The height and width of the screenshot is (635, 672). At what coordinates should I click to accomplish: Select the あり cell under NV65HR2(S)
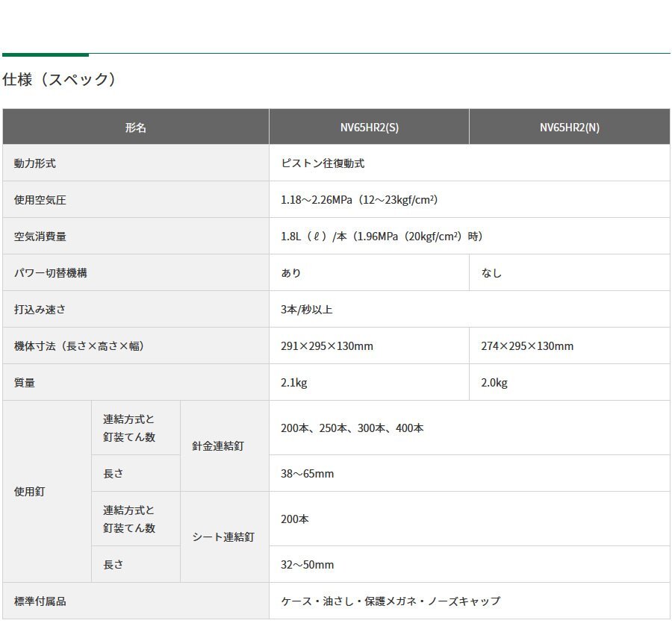tap(290, 272)
